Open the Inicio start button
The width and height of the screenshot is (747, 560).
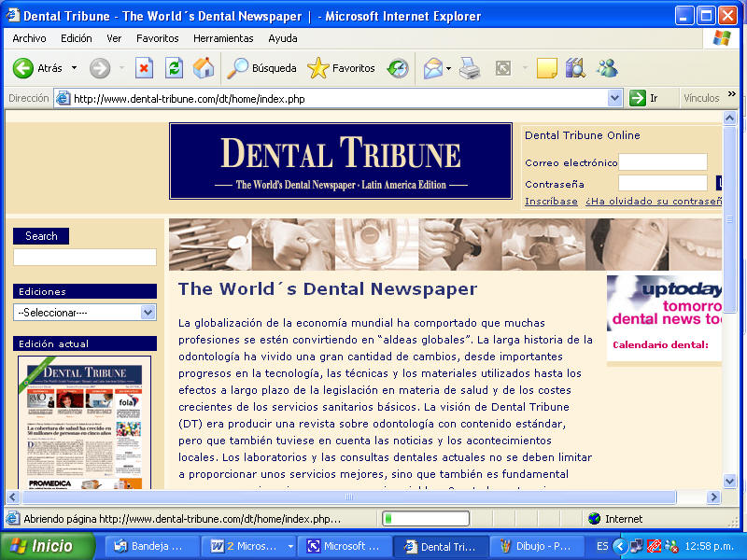[48, 546]
